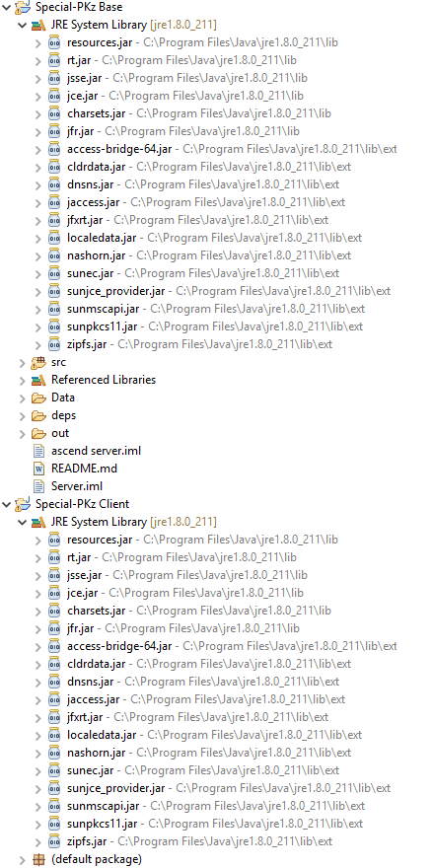Click the Referenced Libraries icon
434x868 pixels.
pos(38,380)
